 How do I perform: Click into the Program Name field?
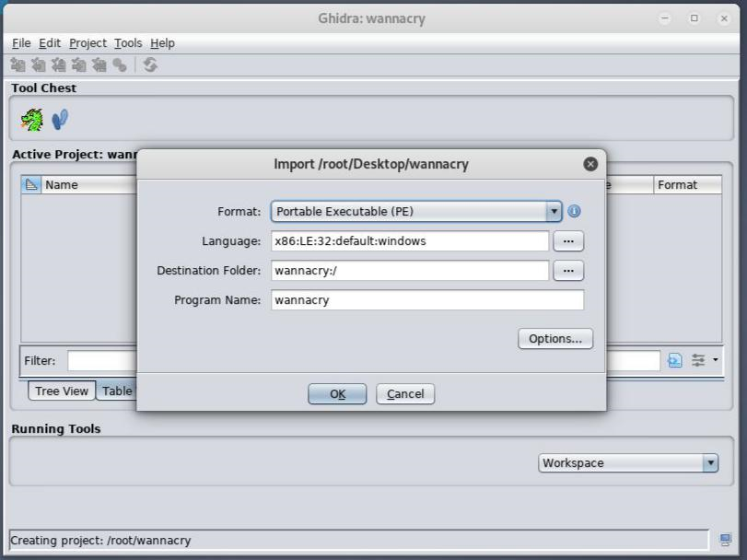pyautogui.click(x=427, y=300)
